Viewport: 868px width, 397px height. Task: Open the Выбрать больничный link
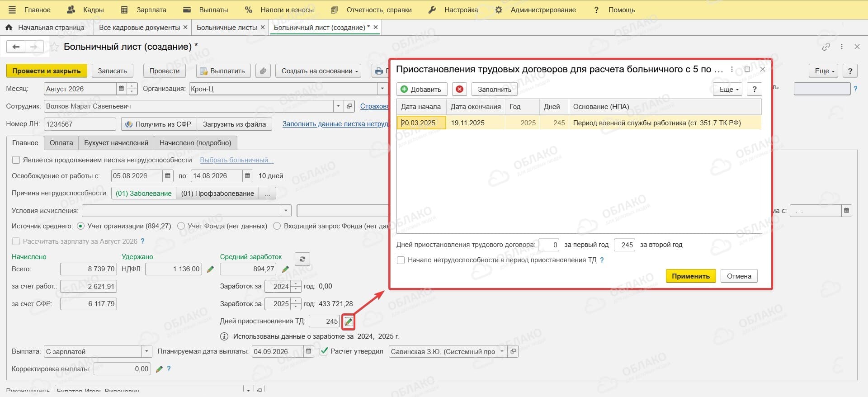(236, 160)
